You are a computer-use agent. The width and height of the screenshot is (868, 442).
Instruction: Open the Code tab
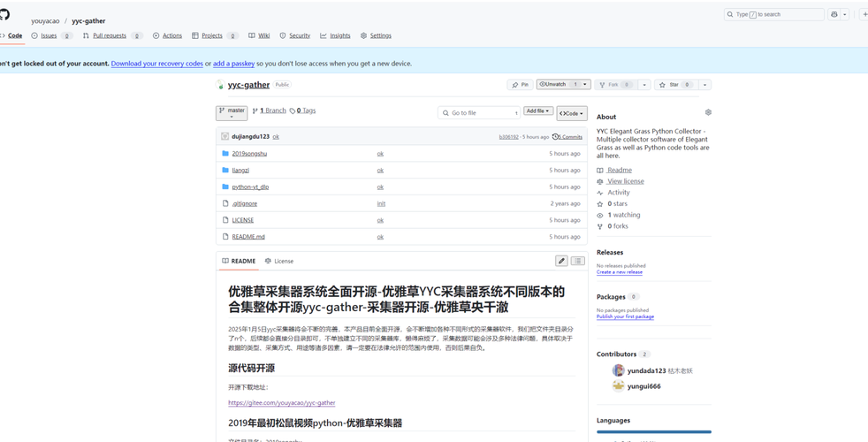(11, 35)
